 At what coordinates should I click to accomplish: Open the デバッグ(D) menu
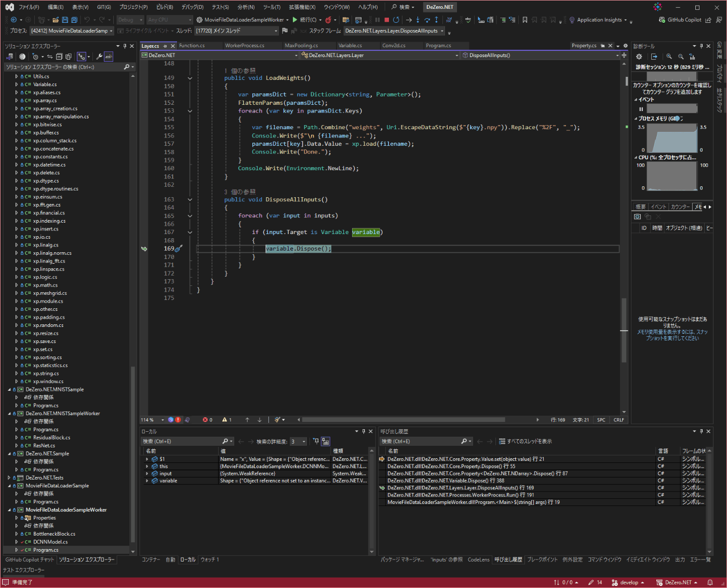(193, 7)
